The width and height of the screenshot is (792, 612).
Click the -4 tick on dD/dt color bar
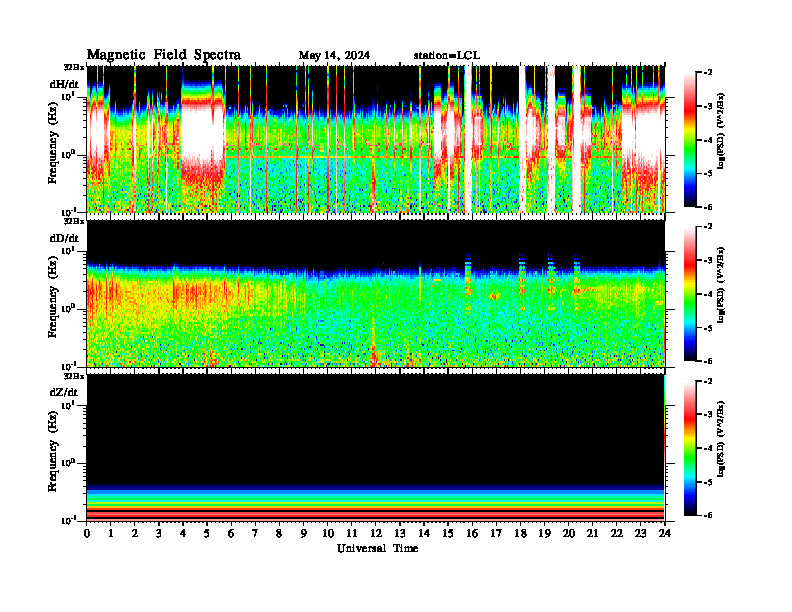tap(708, 294)
